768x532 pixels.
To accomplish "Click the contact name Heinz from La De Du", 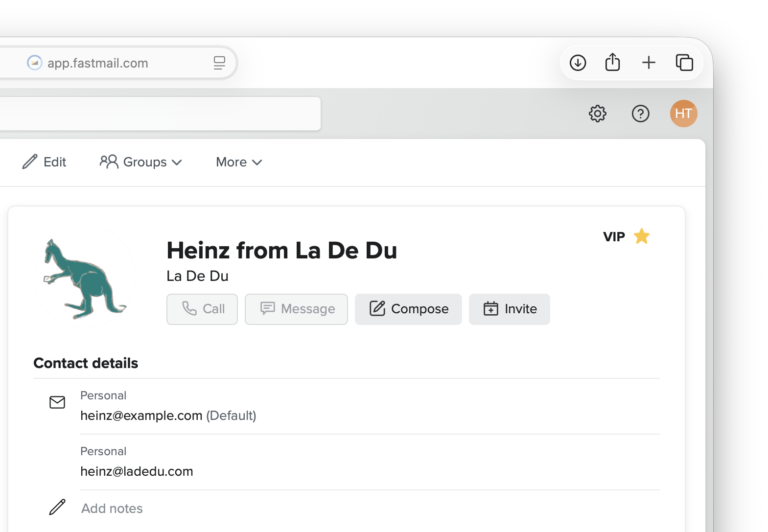I will pyautogui.click(x=282, y=250).
